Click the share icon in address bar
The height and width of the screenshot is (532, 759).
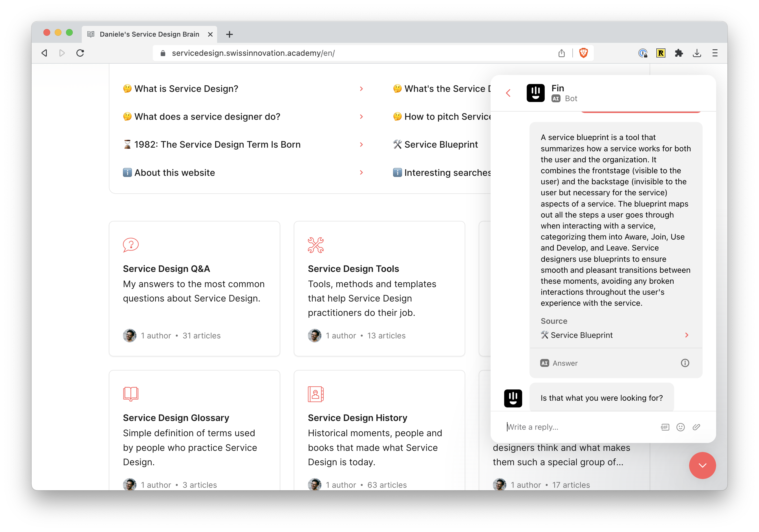(561, 53)
